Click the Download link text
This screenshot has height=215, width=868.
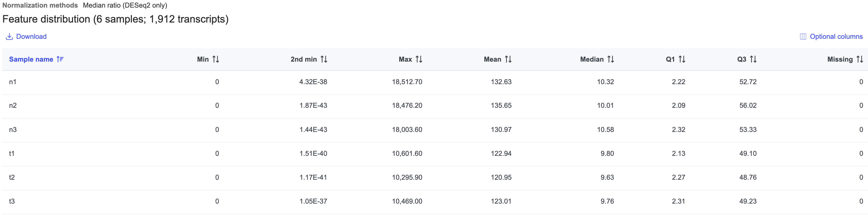tap(31, 36)
